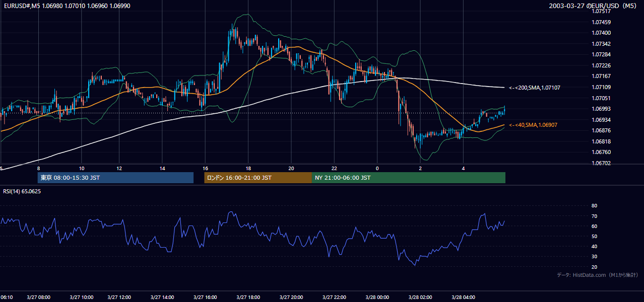Click RSI scale value 70
The width and height of the screenshot is (644, 302).
coord(594,216)
